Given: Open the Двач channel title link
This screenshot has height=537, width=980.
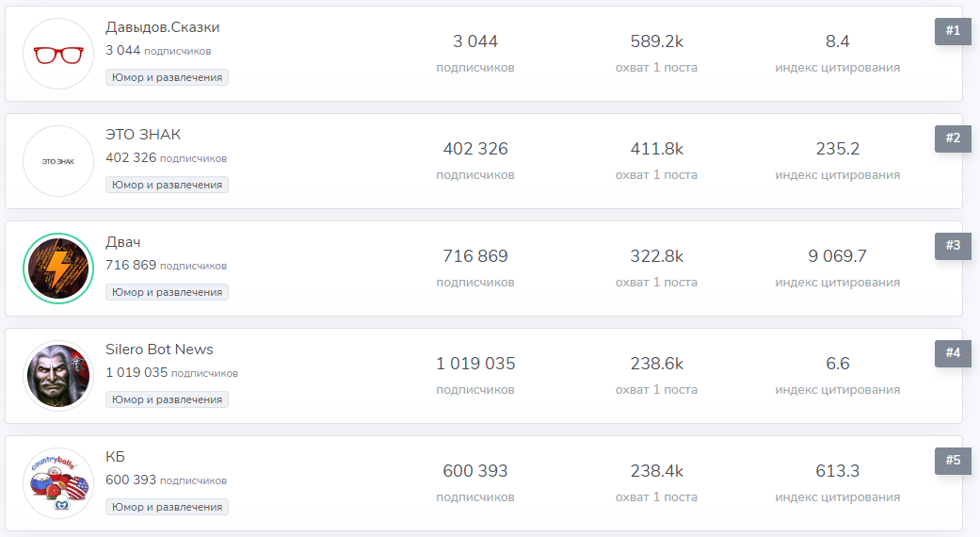Looking at the screenshot, I should (x=123, y=242).
